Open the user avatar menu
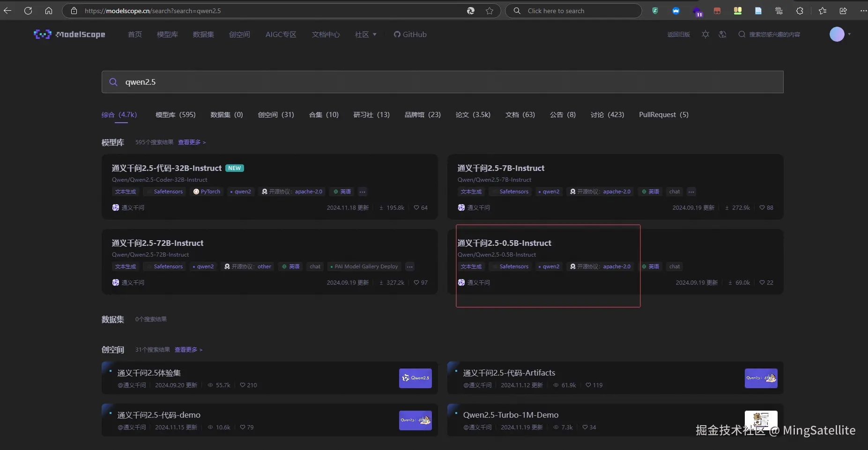 click(837, 34)
